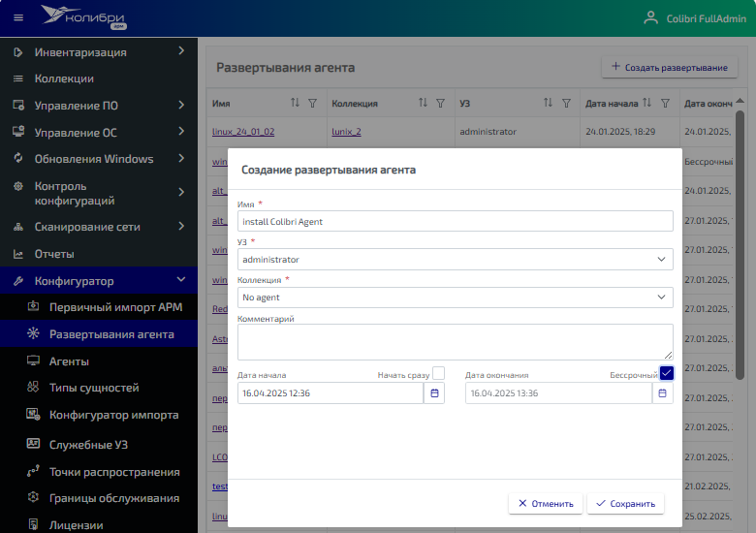Open the Дата начала calendar picker
This screenshot has height=533, width=756.
coord(434,393)
